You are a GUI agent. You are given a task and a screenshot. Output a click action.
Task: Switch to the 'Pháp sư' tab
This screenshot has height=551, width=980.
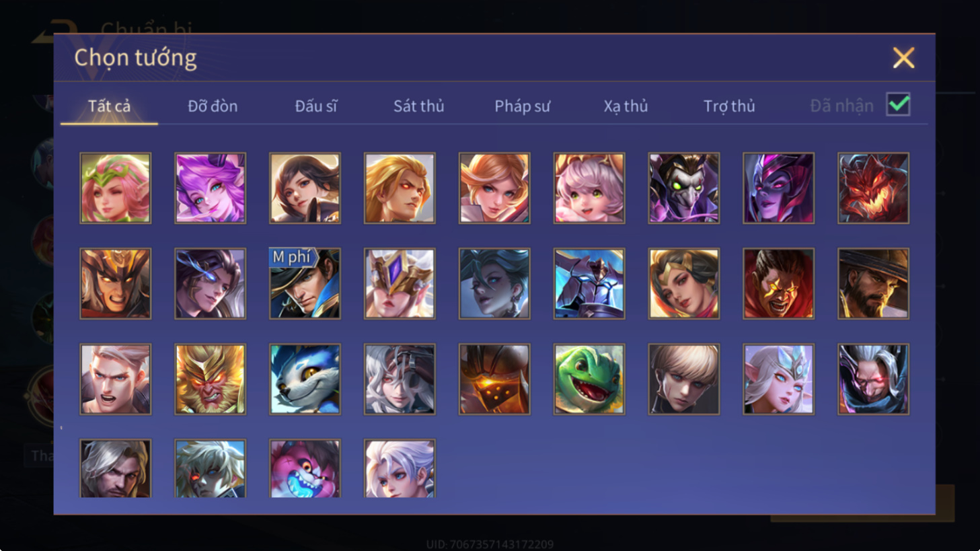pyautogui.click(x=522, y=106)
